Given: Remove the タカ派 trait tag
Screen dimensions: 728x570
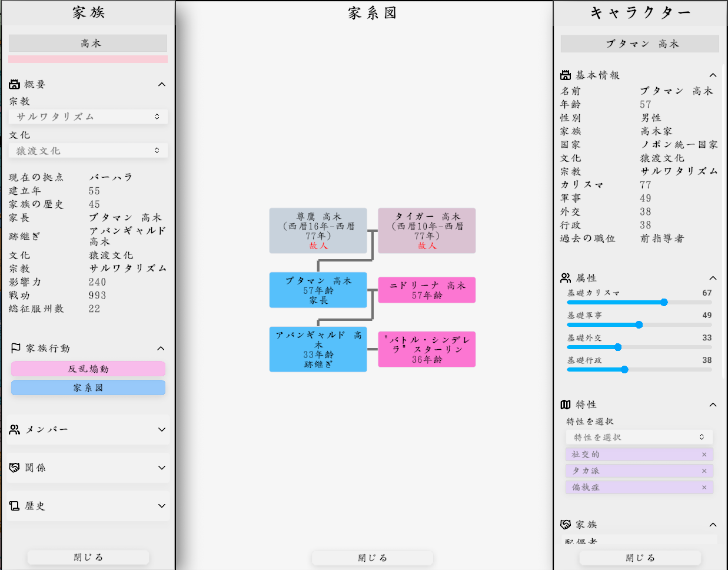Looking at the screenshot, I should tap(704, 471).
